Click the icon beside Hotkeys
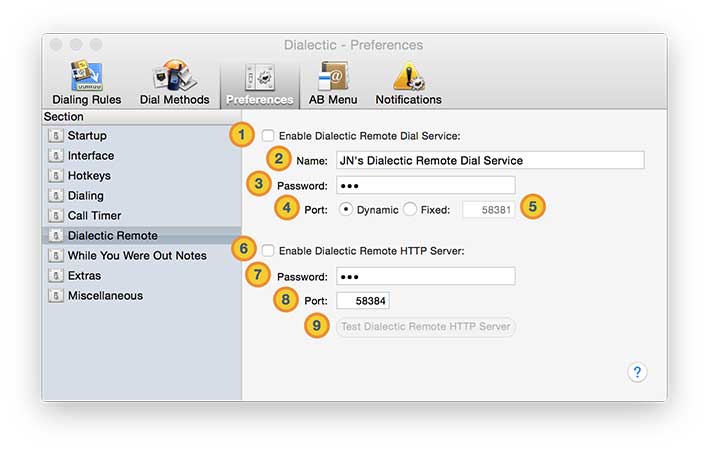 pyautogui.click(x=56, y=175)
